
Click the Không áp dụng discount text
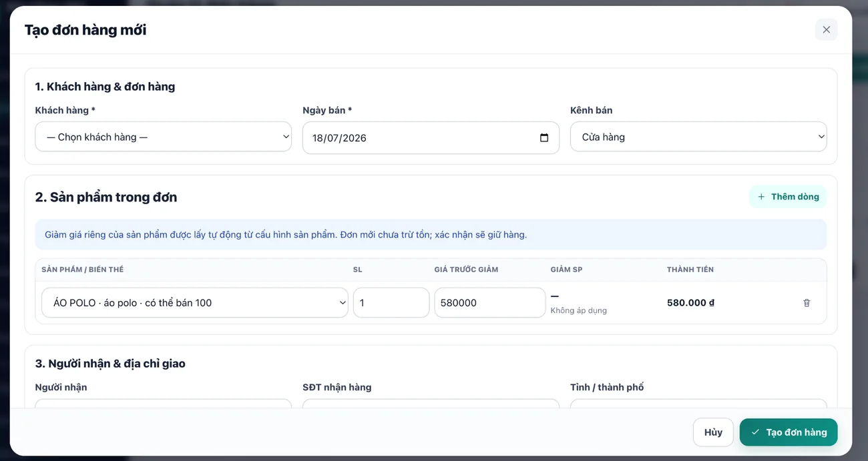(579, 311)
